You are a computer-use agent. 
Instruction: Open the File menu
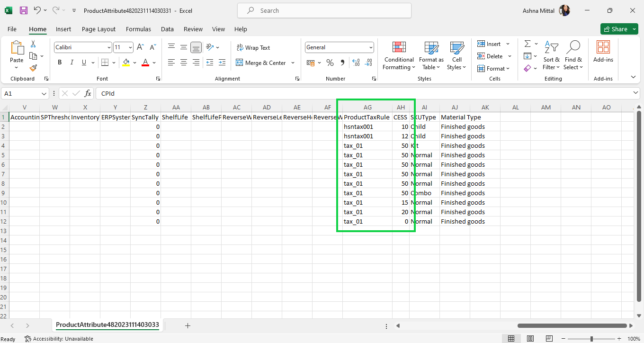(12, 29)
